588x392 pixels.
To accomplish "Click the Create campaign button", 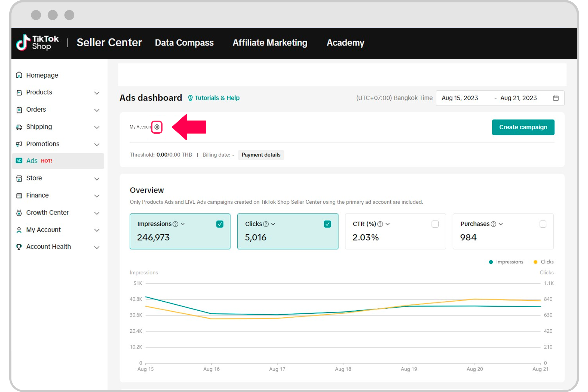I will click(x=523, y=127).
